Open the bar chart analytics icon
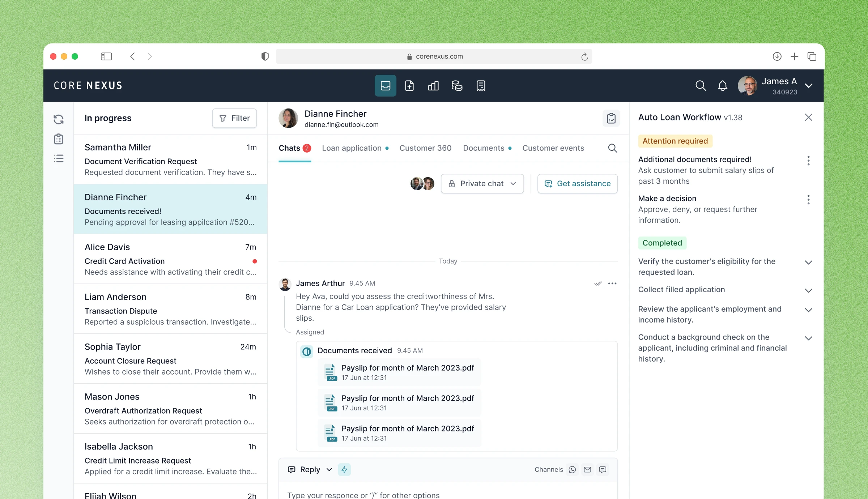 click(433, 86)
